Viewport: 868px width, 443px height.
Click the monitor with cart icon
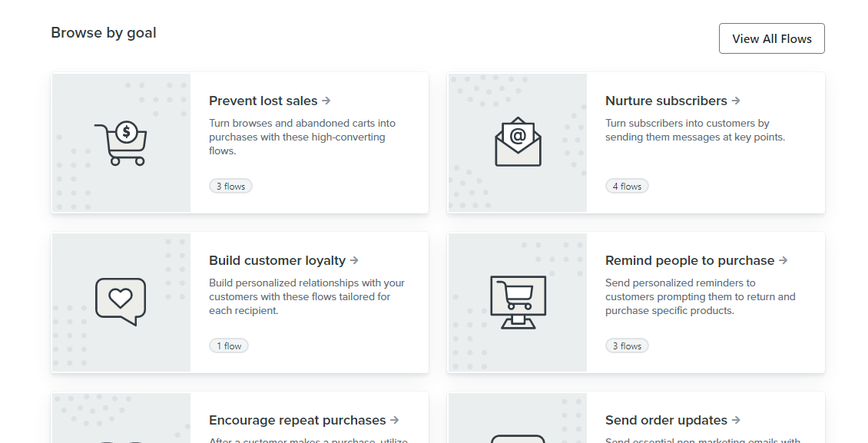[518, 302]
